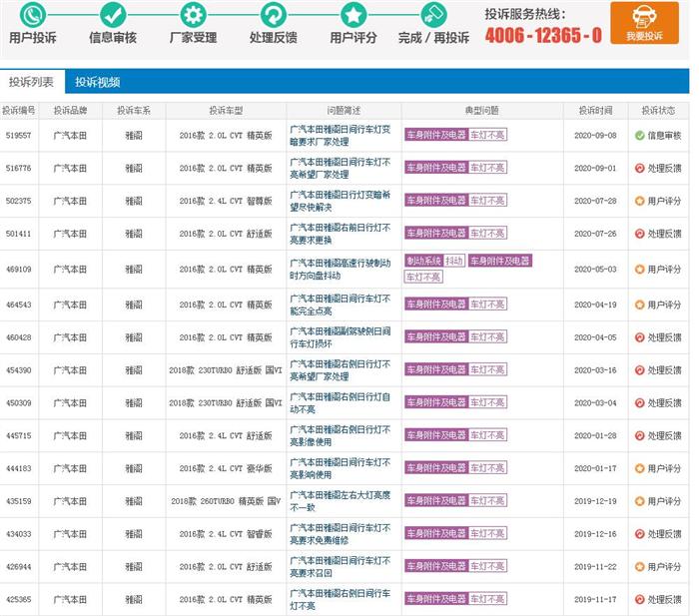Click the red 处理反馈 status icon for 516776
699x616 pixels.
tap(640, 168)
